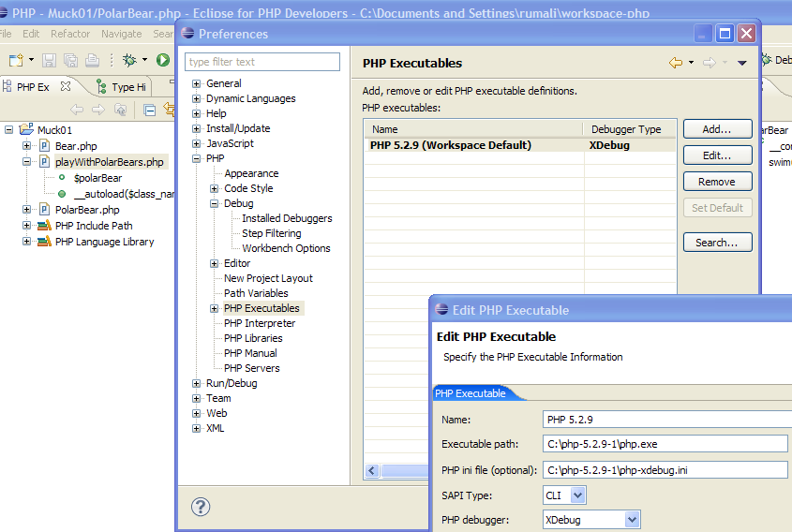Select $polarBear variable in explorer

(97, 178)
